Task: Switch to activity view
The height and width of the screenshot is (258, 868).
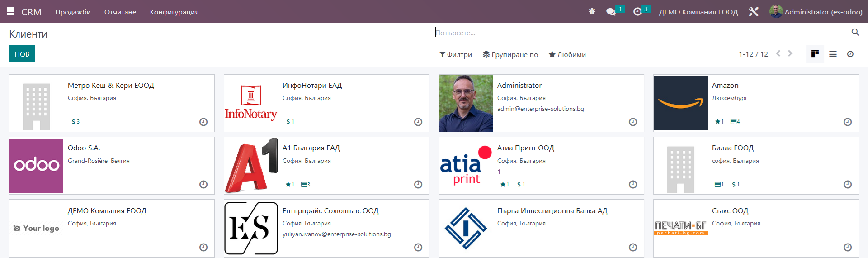Action: 850,54
